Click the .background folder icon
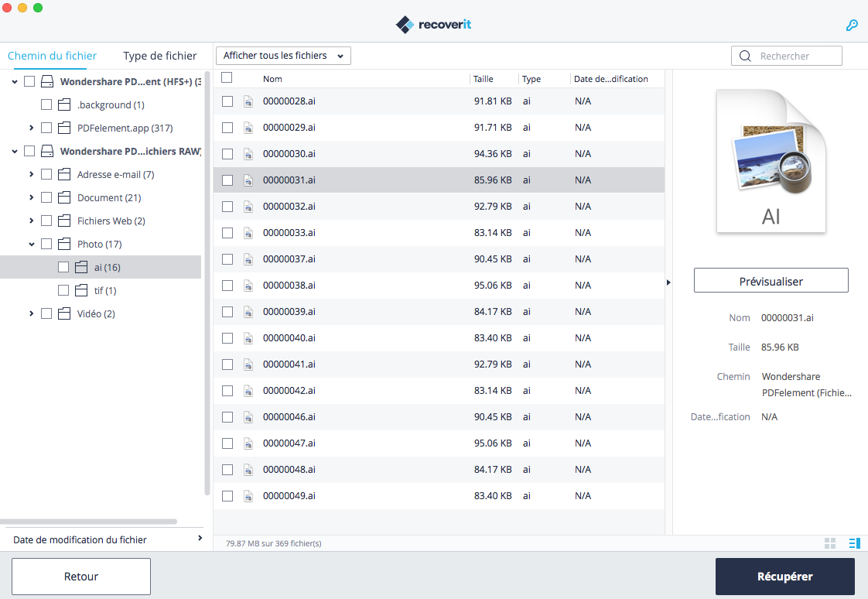868x599 pixels. click(64, 104)
